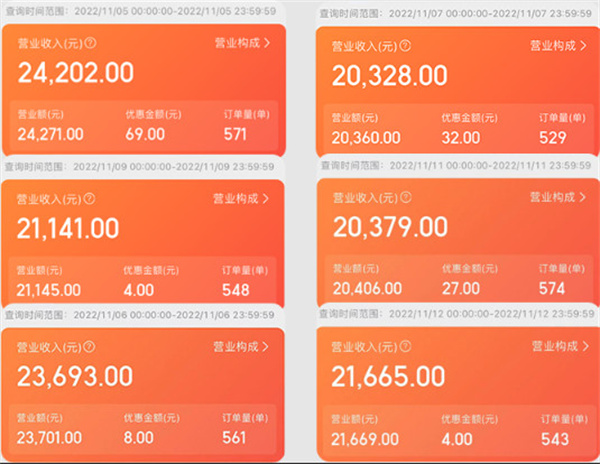Click order count 571 on the first card
The height and width of the screenshot is (464, 600).
[x=235, y=134]
